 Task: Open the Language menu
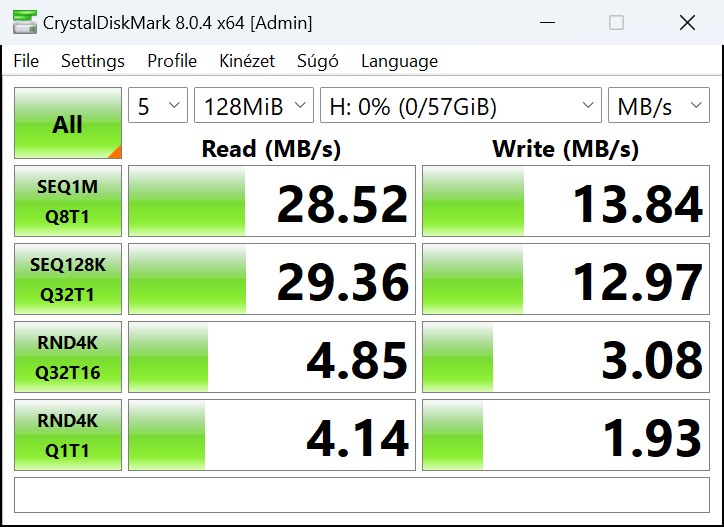[x=399, y=61]
